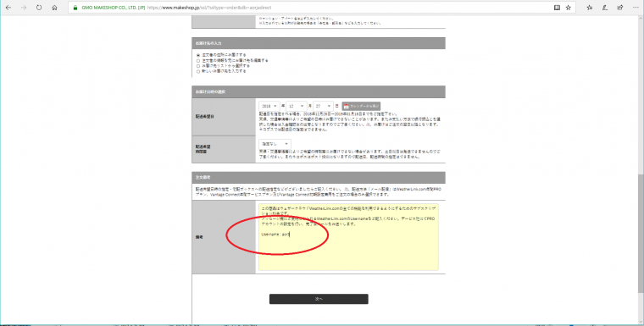The image size is (644, 326).
Task: Open the delivery day dropdown showing 27
Action: (x=323, y=106)
